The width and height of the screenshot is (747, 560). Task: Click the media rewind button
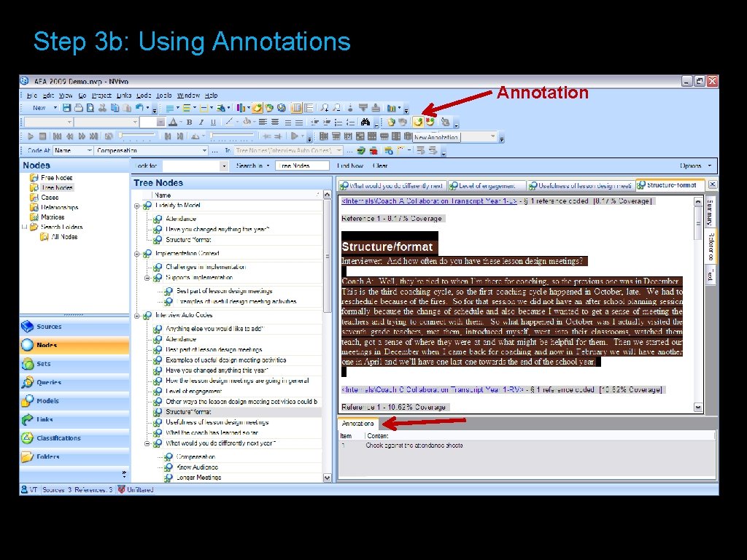click(70, 136)
